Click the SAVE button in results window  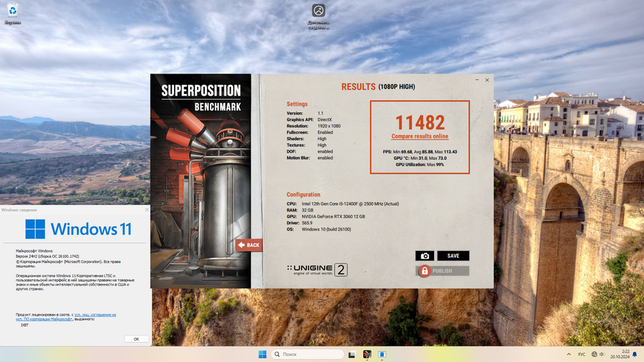pos(453,256)
